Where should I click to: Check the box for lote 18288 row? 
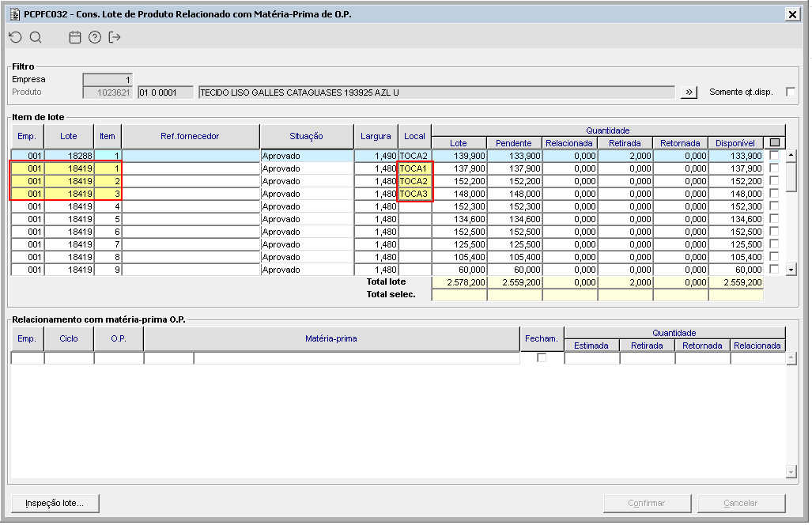[x=774, y=155]
